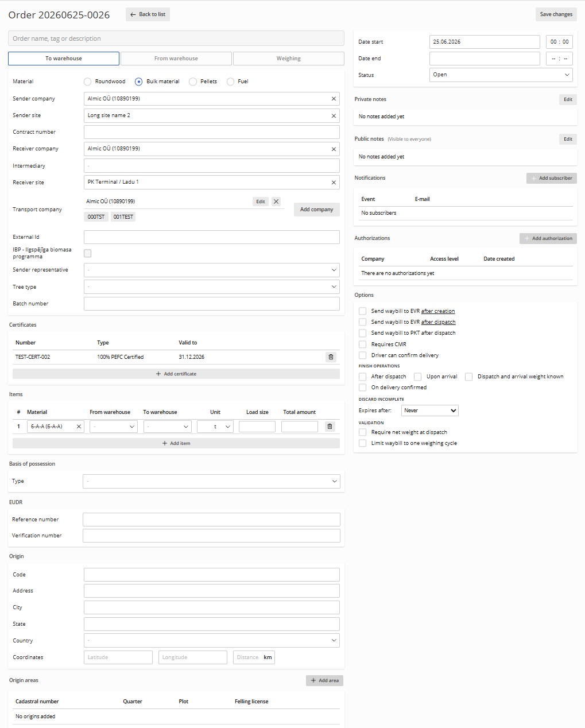Check finish operation After dispatch
Viewport: 585px width, 728px height.
point(362,377)
